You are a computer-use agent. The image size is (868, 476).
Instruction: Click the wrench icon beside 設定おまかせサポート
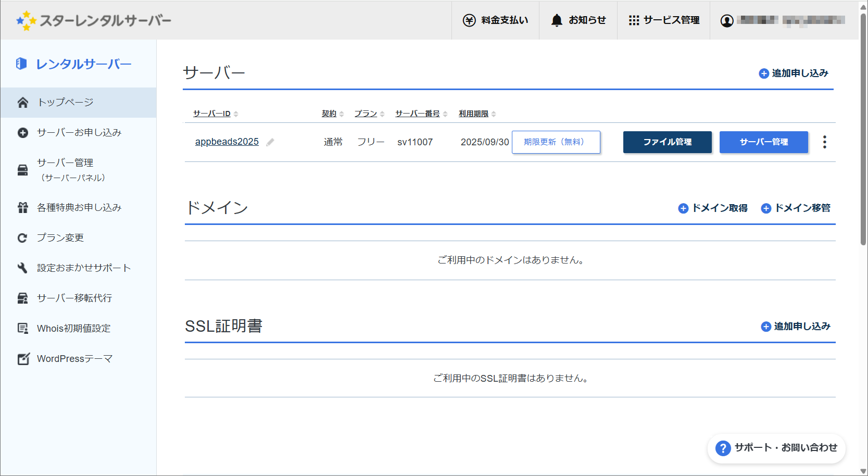click(22, 268)
